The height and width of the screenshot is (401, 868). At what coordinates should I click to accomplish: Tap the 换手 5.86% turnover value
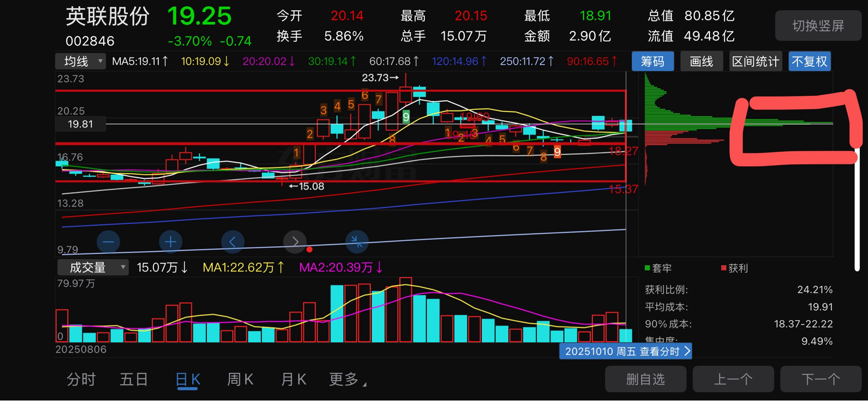344,37
